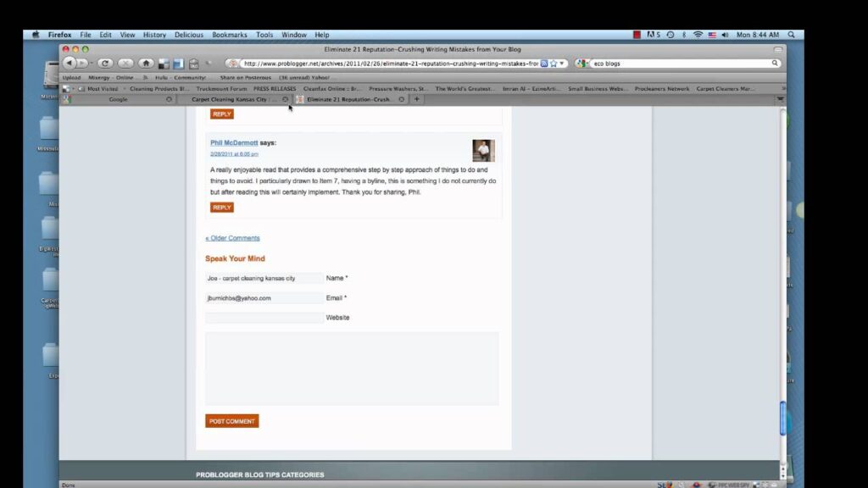868x488 pixels.
Task: Open the Older Comments link
Action: click(x=232, y=238)
